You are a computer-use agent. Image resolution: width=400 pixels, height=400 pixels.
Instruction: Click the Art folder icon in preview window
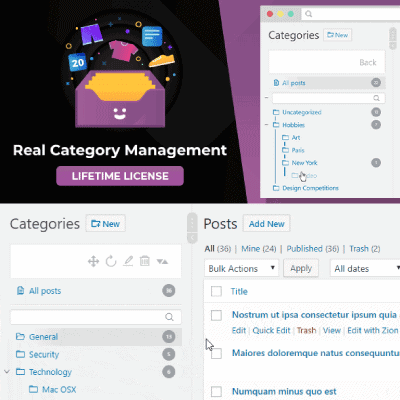285,137
